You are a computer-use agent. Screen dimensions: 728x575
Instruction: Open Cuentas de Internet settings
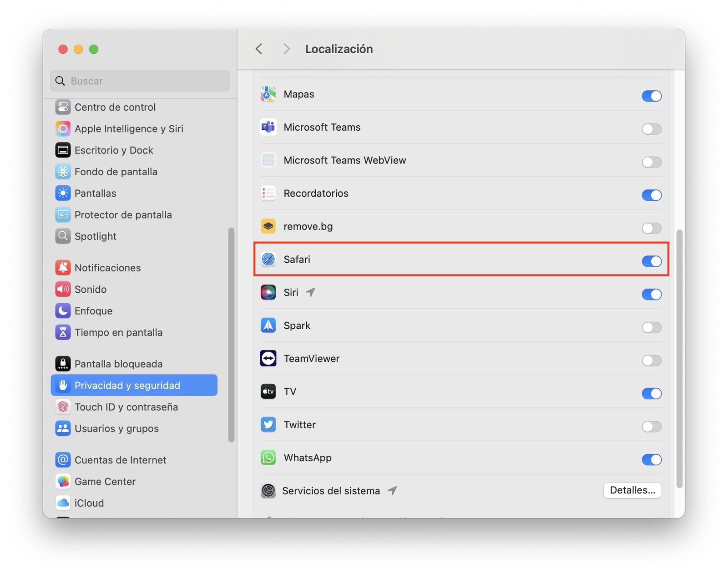(x=134, y=460)
